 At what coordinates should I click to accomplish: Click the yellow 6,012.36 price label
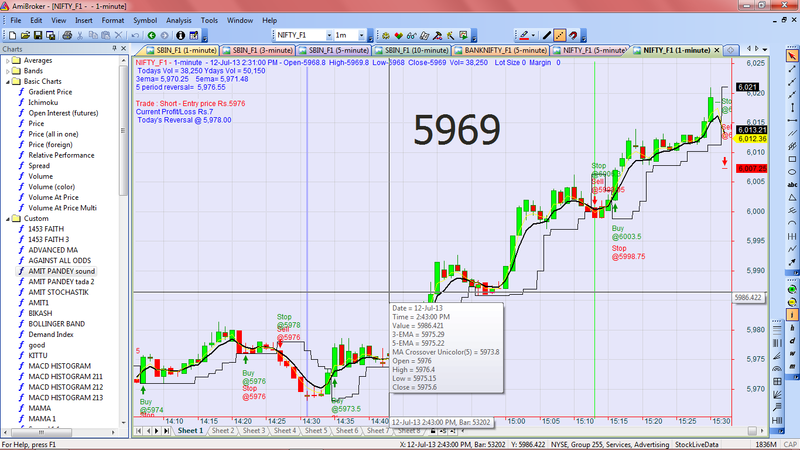pos(752,139)
